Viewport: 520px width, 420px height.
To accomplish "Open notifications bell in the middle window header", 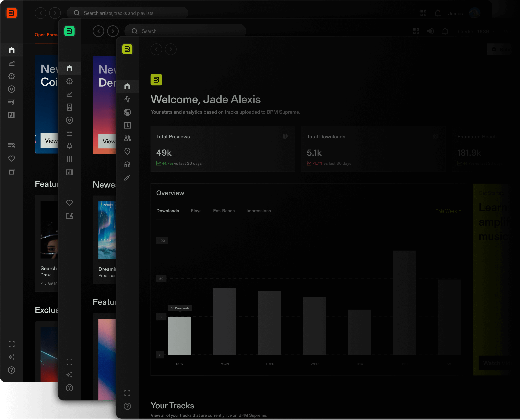I will (445, 31).
